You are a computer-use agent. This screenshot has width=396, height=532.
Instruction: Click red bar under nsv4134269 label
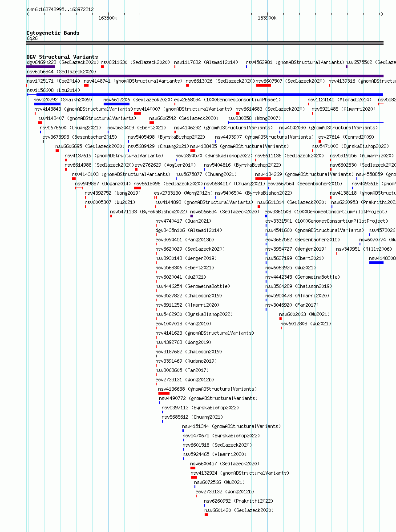point(263,179)
